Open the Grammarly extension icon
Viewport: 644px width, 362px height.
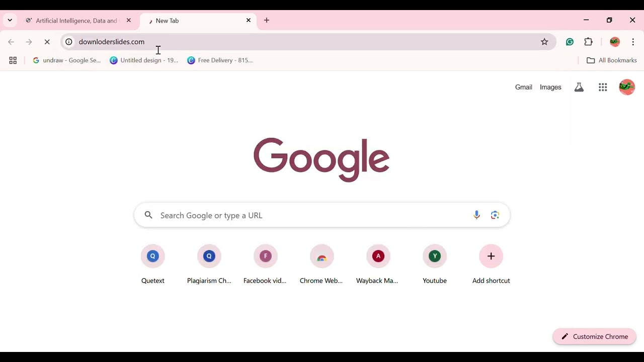coord(570,42)
